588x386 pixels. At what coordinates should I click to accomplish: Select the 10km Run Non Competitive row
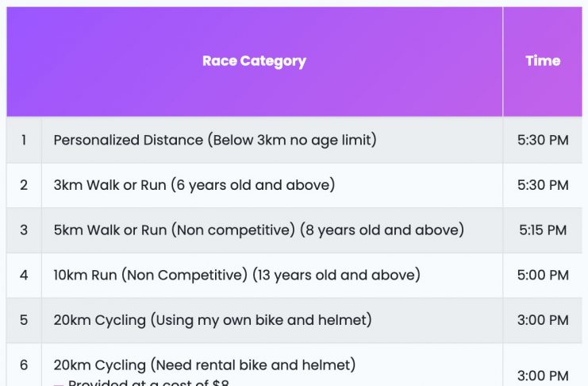point(294,276)
